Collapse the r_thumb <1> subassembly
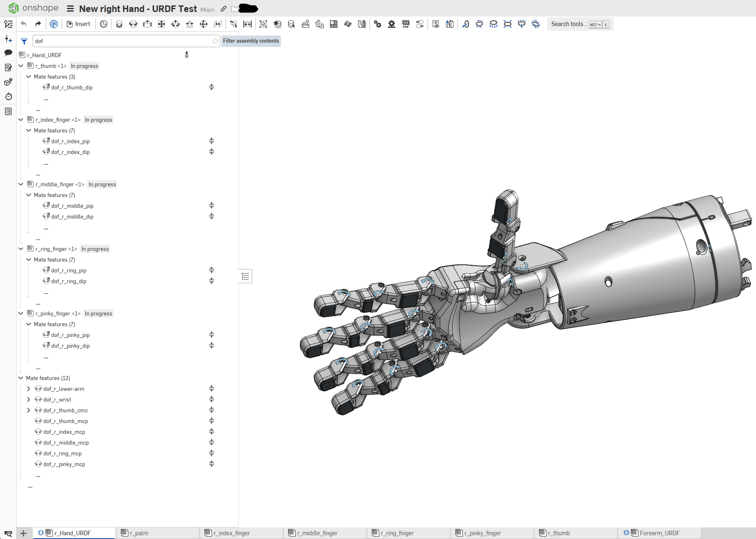This screenshot has height=539, width=756. pyautogui.click(x=21, y=66)
